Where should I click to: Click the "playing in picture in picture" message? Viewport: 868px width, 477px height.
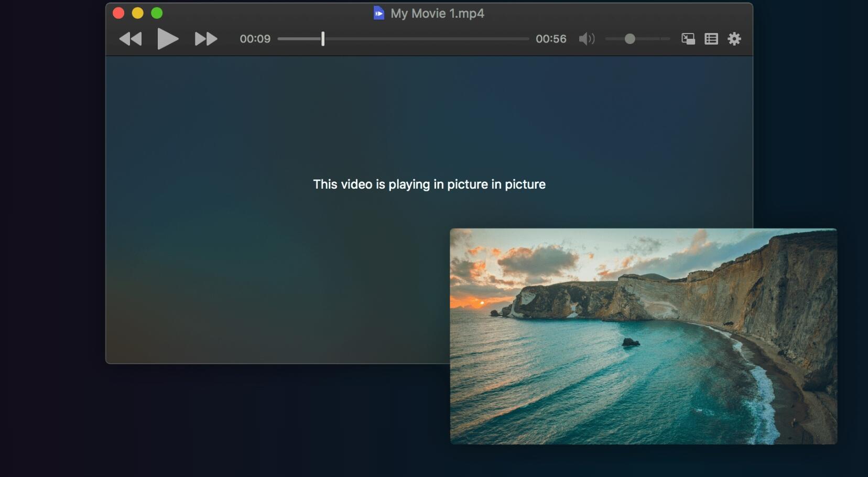point(429,185)
